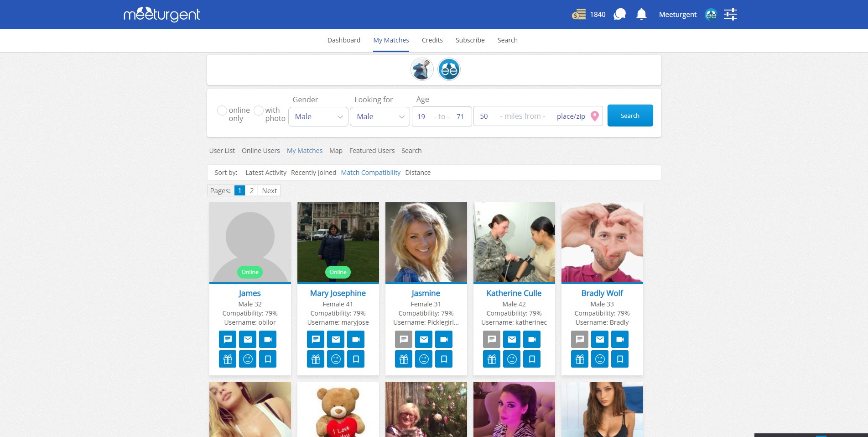Sort results by Recently Joined
This screenshot has height=437, width=868.
point(313,173)
